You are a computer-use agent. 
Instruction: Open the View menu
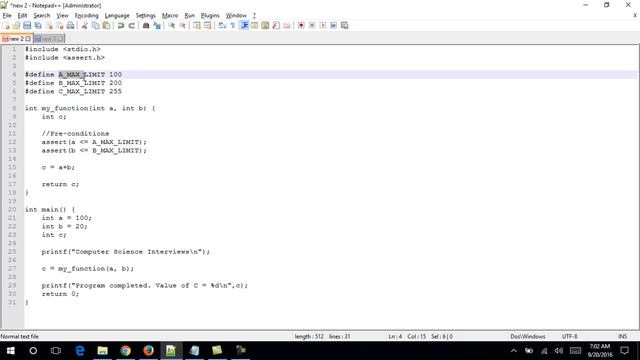(62, 16)
